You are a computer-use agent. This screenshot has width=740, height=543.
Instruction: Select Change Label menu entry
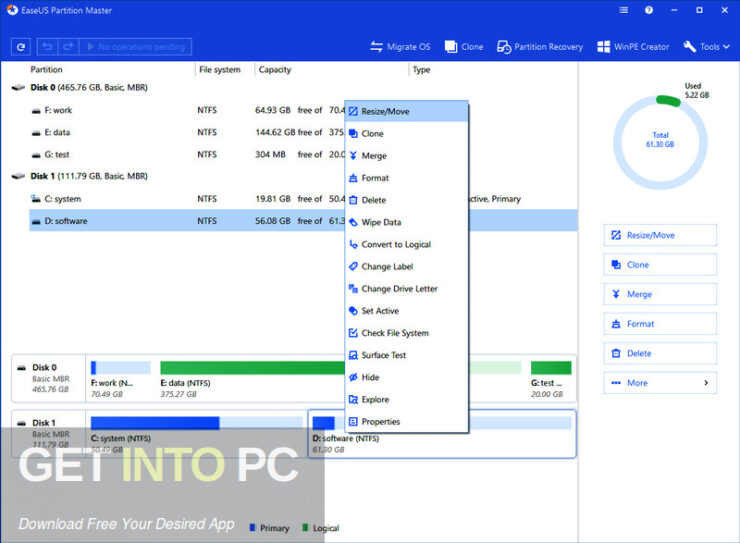[407, 267]
